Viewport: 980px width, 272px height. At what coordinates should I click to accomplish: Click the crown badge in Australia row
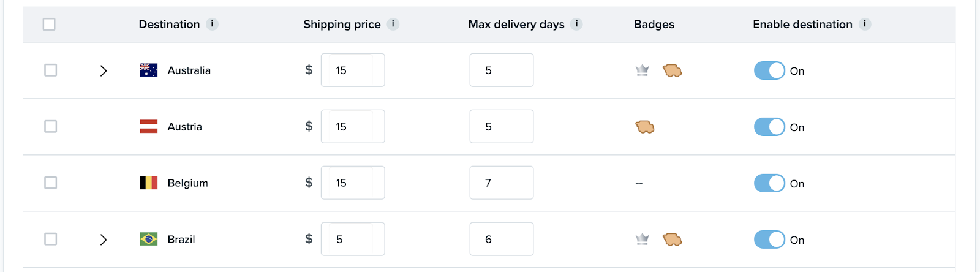pyautogui.click(x=642, y=70)
